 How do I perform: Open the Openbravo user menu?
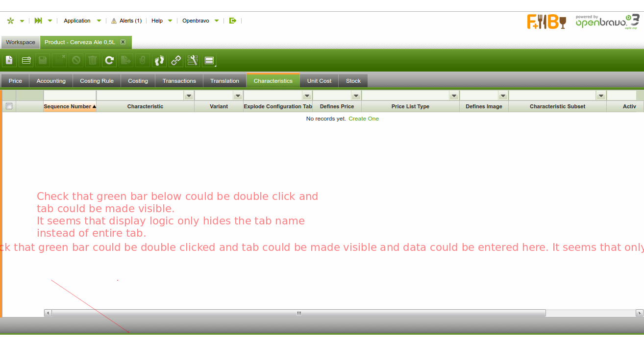pos(196,21)
